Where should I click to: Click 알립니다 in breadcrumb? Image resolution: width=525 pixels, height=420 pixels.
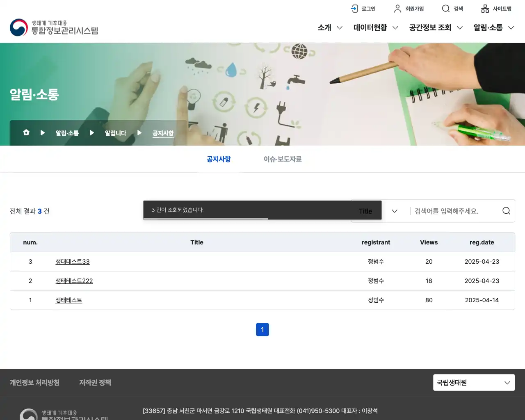coord(116,133)
